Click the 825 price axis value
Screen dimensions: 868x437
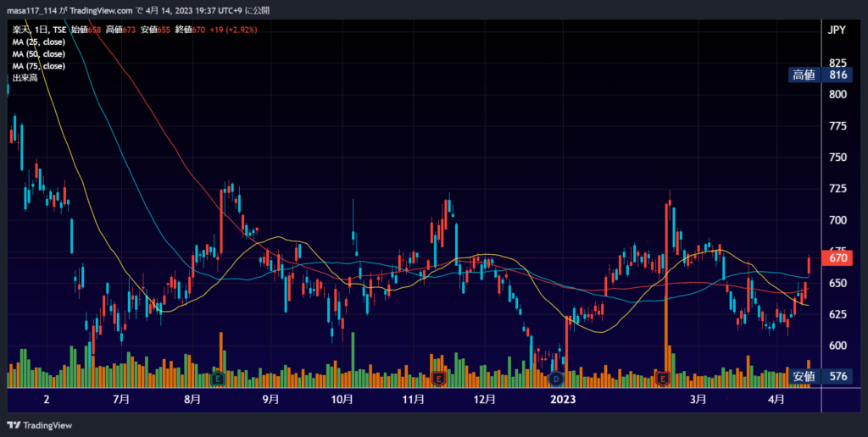coord(838,63)
